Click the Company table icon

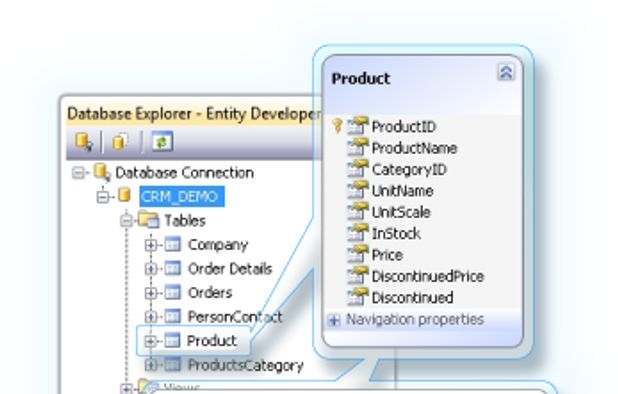173,244
